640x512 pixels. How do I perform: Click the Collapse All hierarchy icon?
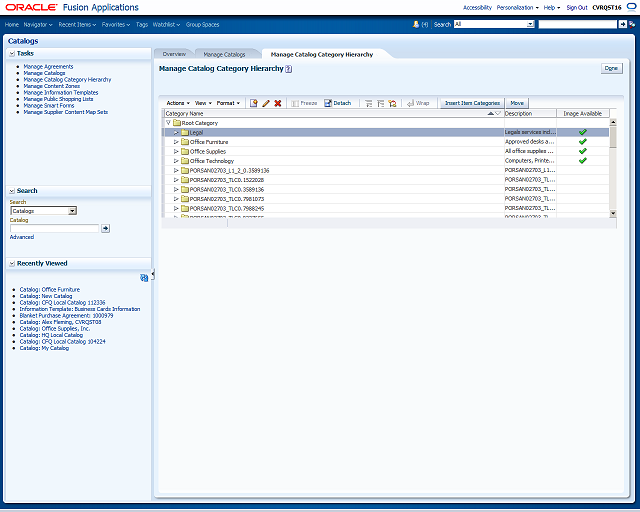click(380, 104)
